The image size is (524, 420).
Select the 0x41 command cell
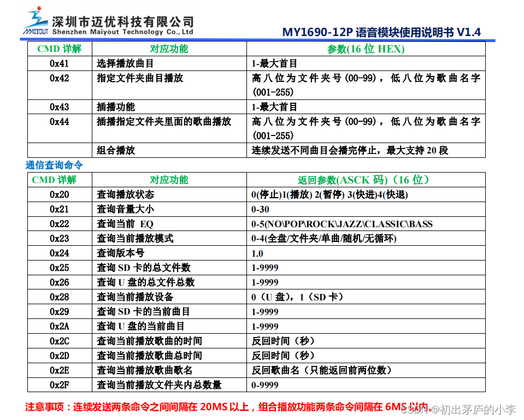click(x=60, y=63)
